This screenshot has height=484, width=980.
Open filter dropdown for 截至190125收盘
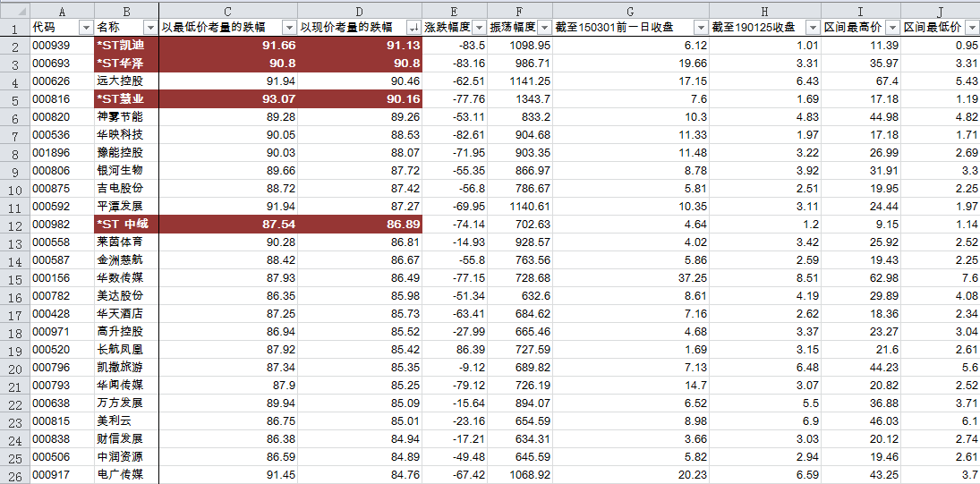point(813,28)
